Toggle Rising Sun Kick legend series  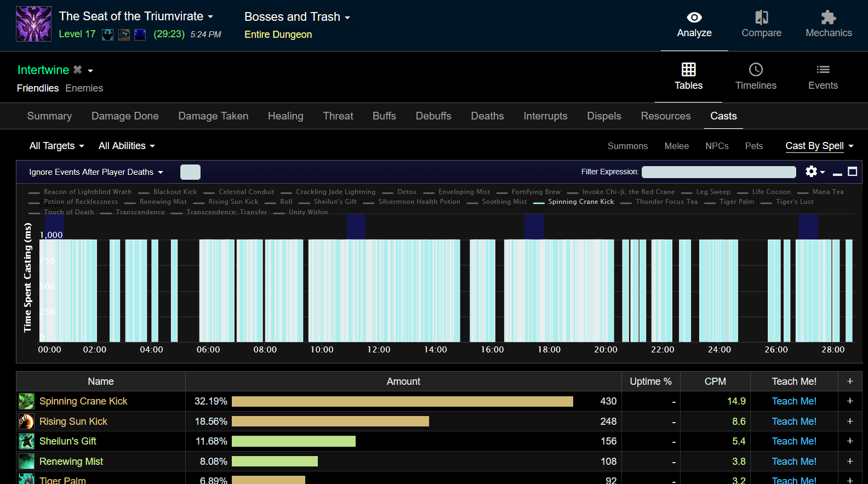click(x=233, y=202)
